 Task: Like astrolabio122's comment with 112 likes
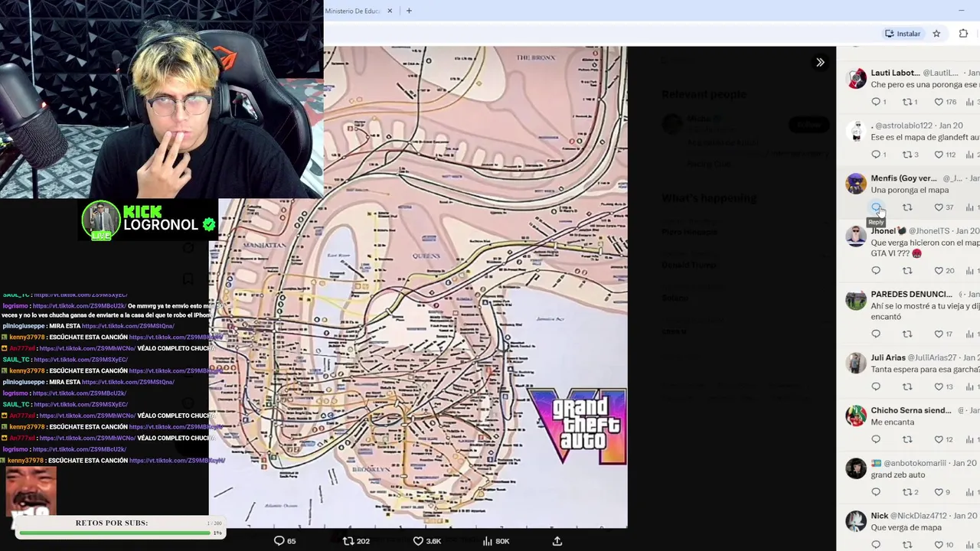click(945, 155)
